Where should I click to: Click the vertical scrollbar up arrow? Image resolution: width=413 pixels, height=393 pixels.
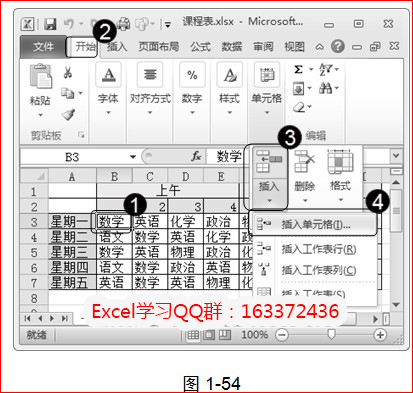pos(396,183)
